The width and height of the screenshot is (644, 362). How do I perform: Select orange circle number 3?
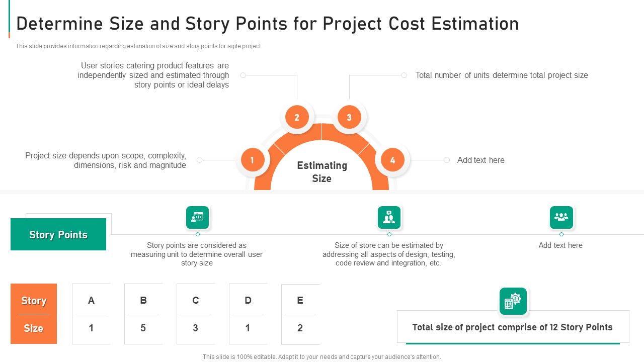coord(349,118)
